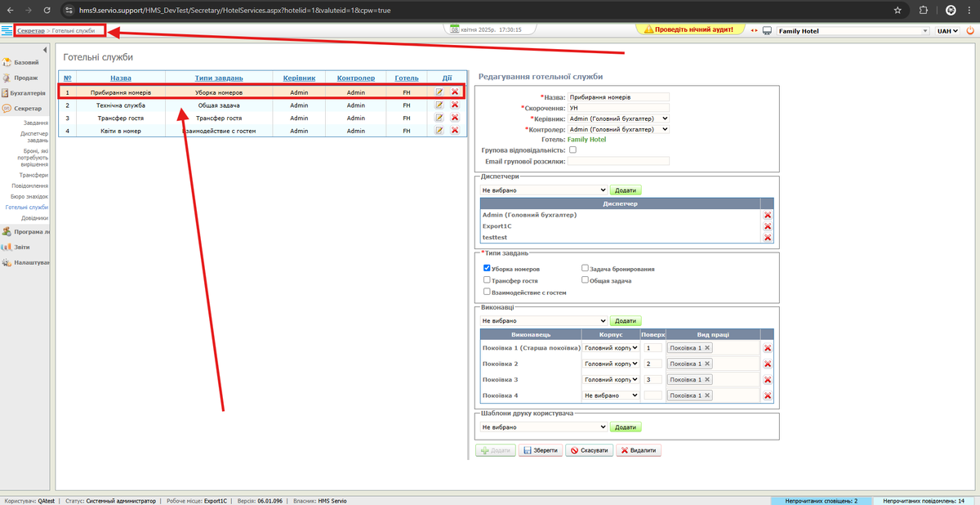Select Диспетчер завдань in sidebar
The height and width of the screenshot is (505, 980).
click(33, 136)
